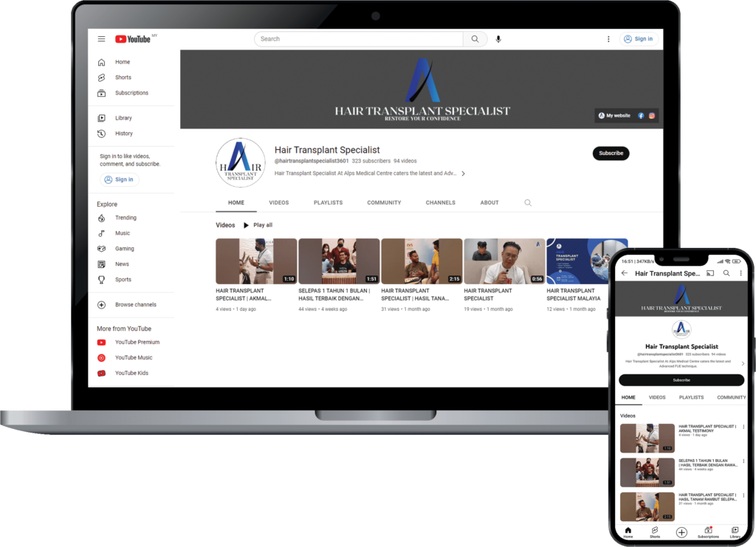Open the channel's Facebook from the banner

point(640,115)
